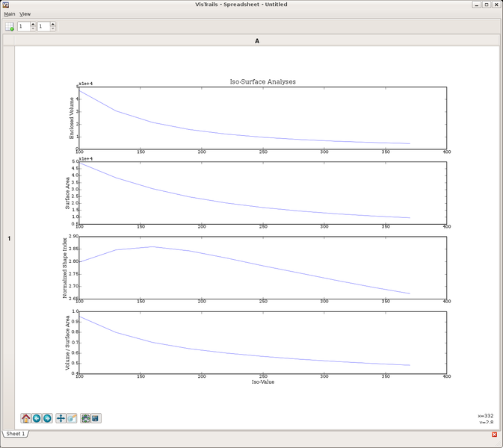Image resolution: width=503 pixels, height=448 pixels.
Task: Go forward to next plot view
Action: click(x=47, y=418)
